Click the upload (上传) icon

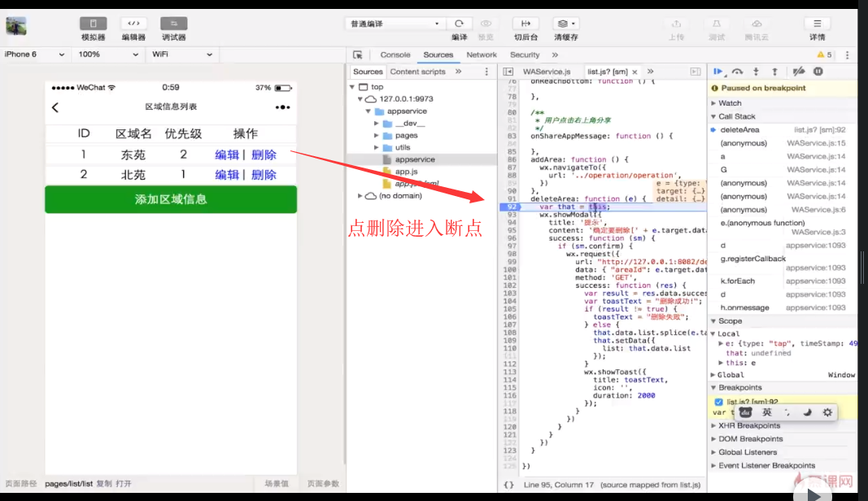pos(676,24)
